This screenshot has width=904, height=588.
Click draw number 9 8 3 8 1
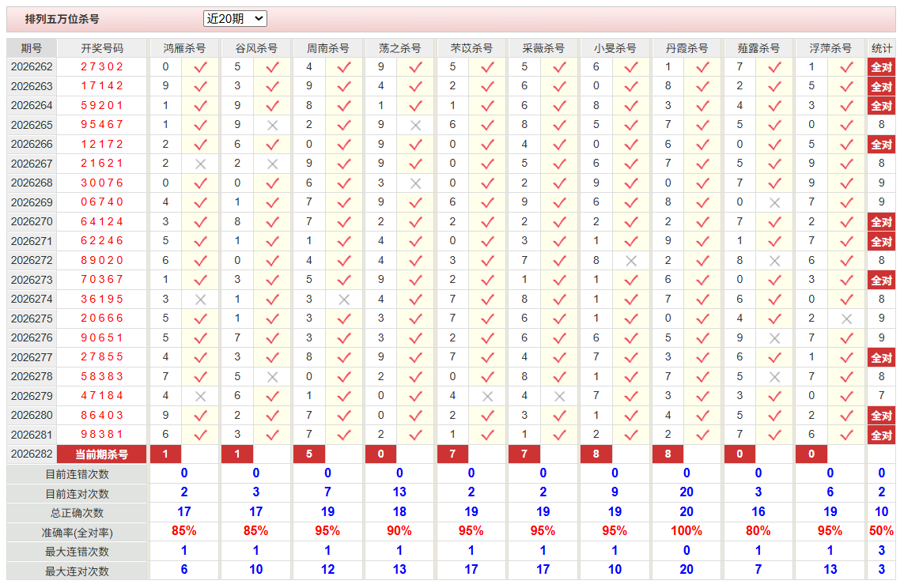102,435
